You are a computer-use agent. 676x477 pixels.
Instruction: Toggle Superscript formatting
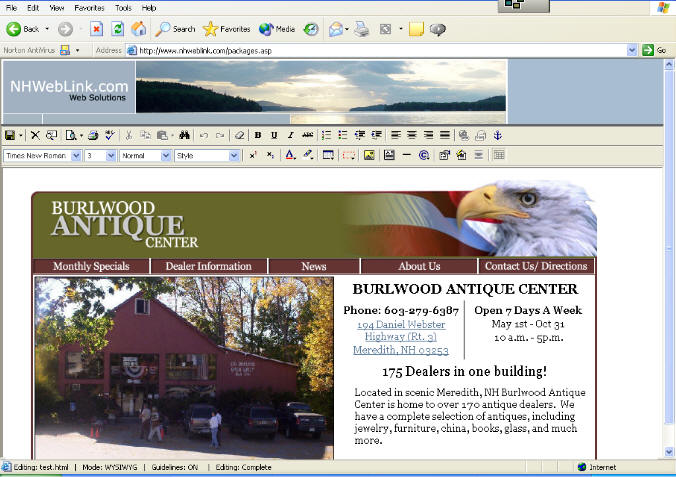pyautogui.click(x=253, y=155)
